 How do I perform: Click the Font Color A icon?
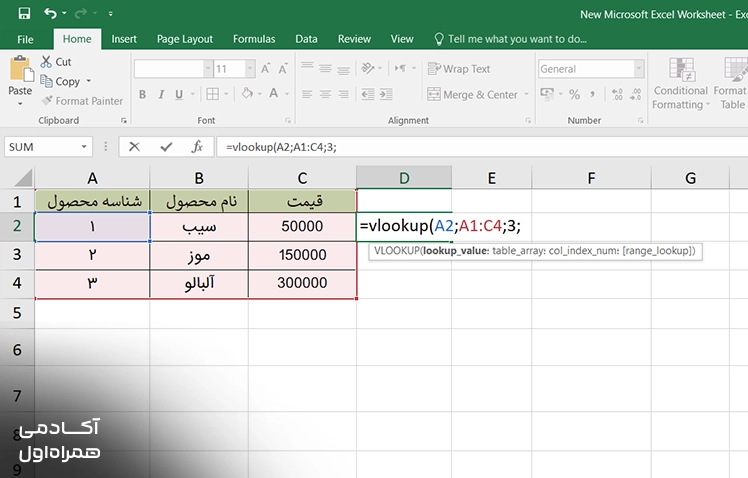click(274, 94)
